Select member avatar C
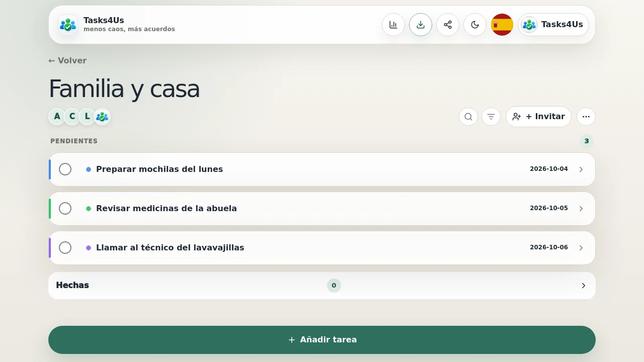The width and height of the screenshot is (644, 362). pyautogui.click(x=72, y=117)
